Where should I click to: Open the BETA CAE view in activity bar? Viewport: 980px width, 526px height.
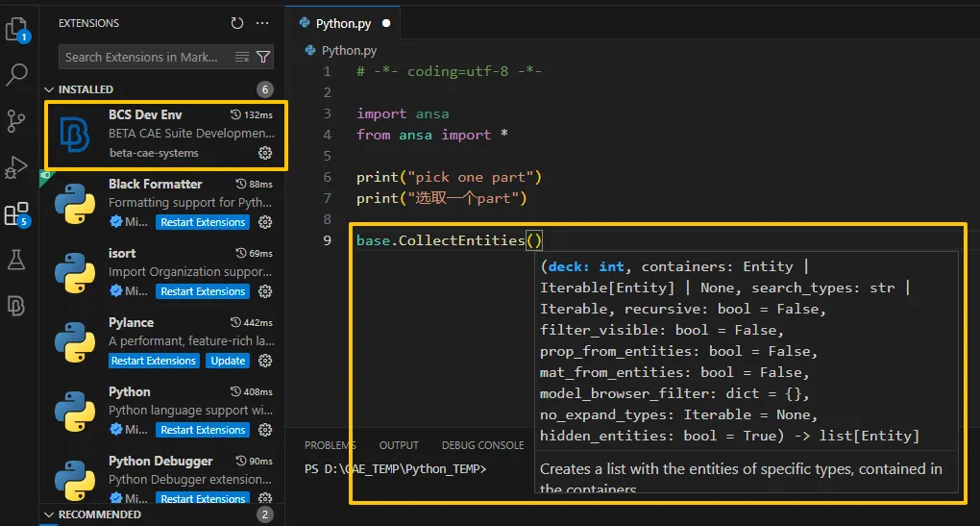pos(16,306)
